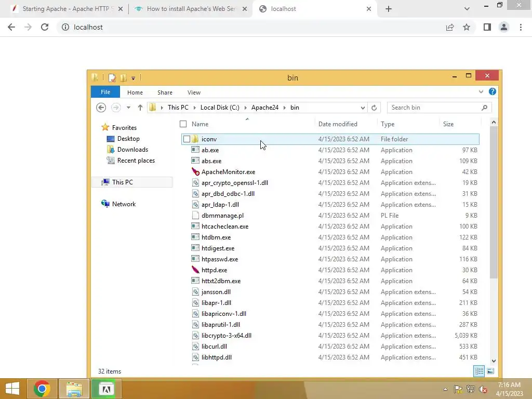Open Chrome from the taskbar
This screenshot has width=532, height=399.
[42, 389]
